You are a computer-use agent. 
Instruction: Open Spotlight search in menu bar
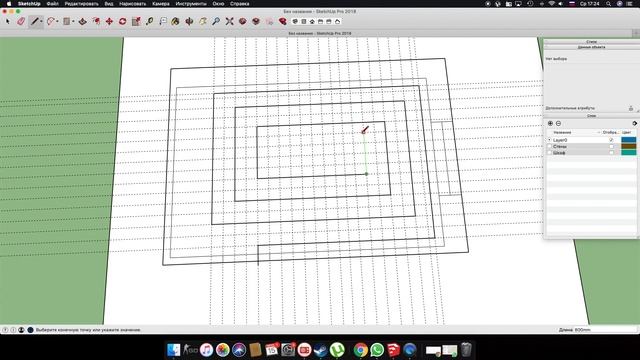click(x=608, y=4)
